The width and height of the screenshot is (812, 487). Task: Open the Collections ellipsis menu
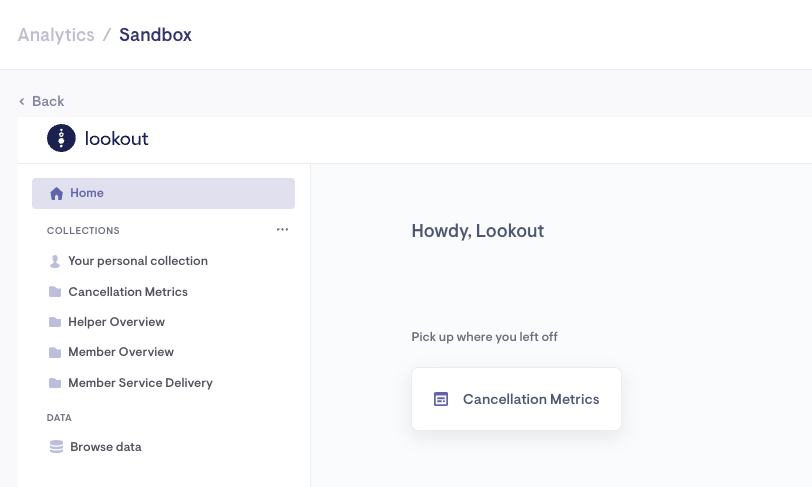[282, 230]
